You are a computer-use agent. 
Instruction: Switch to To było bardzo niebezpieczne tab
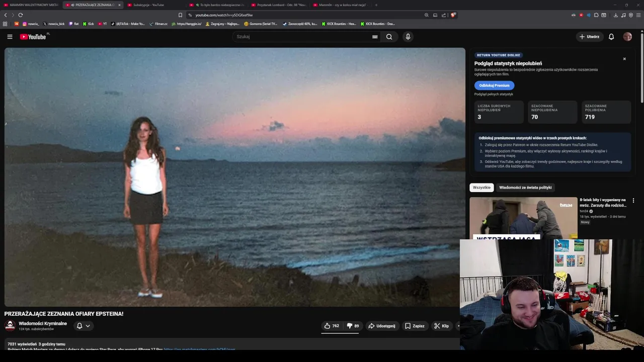216,5
